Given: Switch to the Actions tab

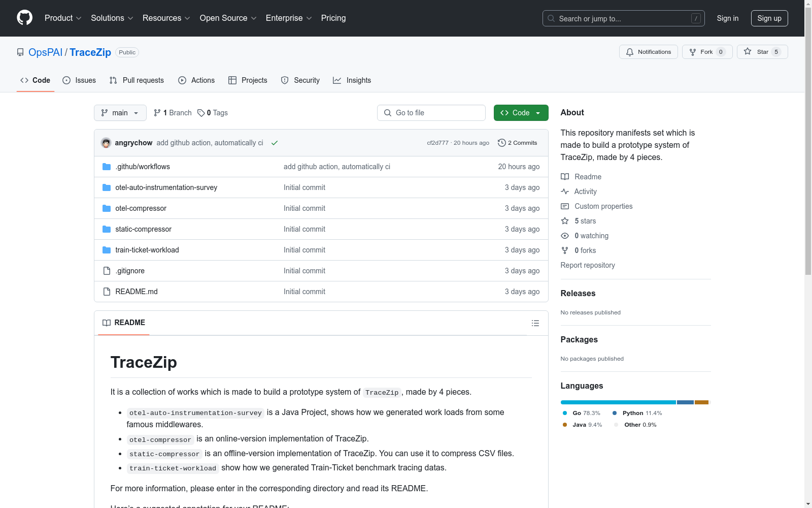Looking at the screenshot, I should pyautogui.click(x=196, y=80).
